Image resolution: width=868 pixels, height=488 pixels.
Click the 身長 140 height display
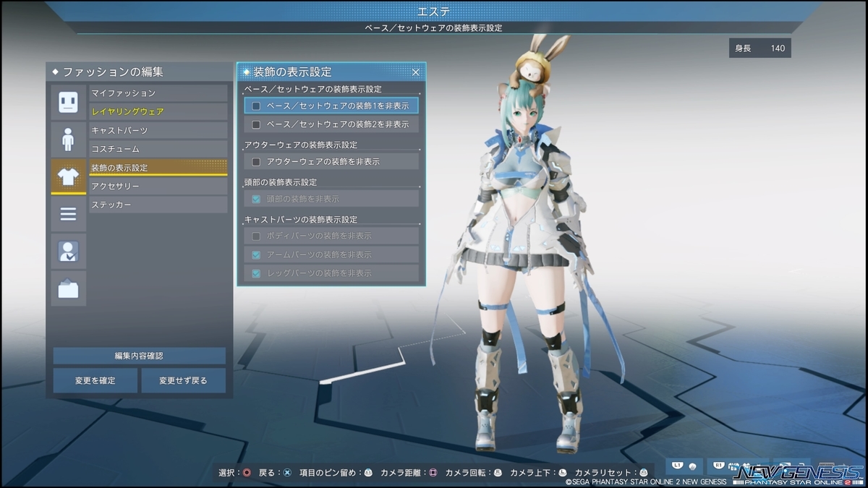click(760, 48)
